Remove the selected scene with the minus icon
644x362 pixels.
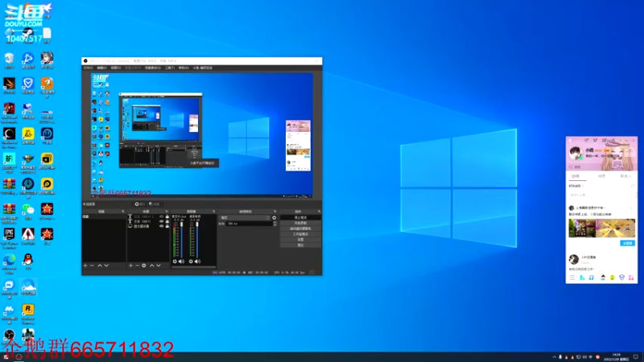(x=92, y=265)
